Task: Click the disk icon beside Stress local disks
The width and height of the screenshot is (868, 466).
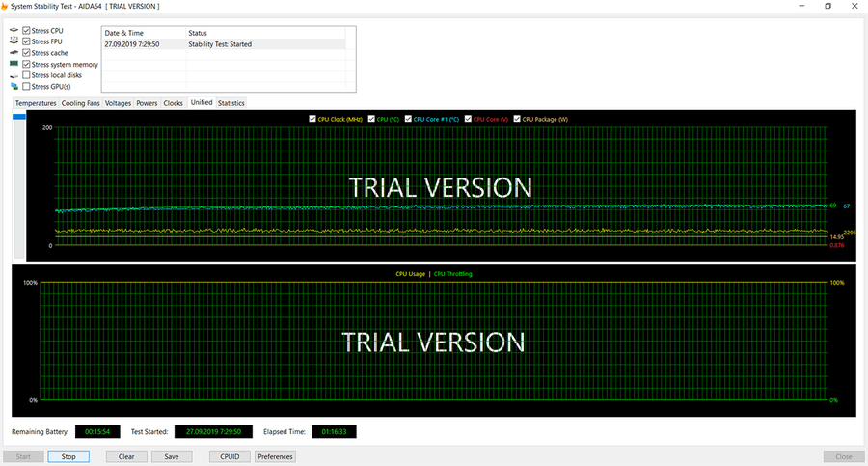Action: 14,75
